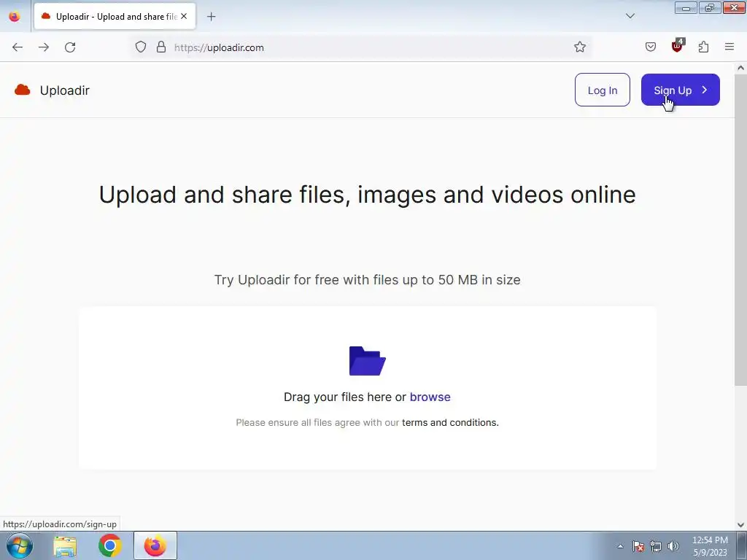Image resolution: width=747 pixels, height=560 pixels.
Task: Click the blue folder upload icon
Action: 368,361
